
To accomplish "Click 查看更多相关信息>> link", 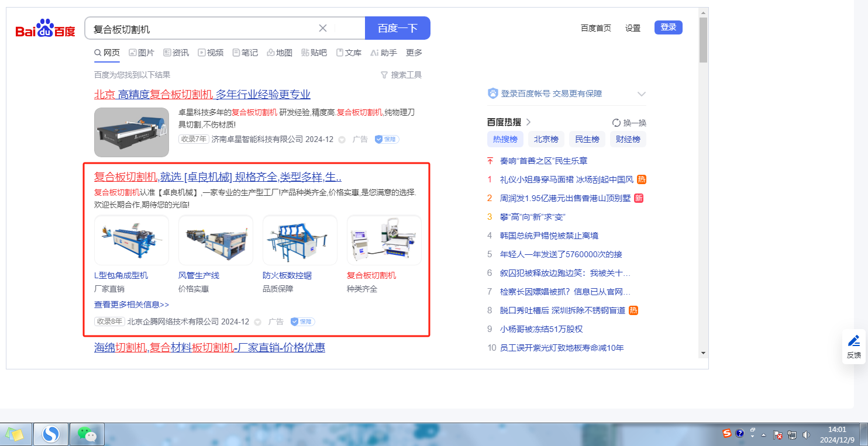I will point(132,305).
